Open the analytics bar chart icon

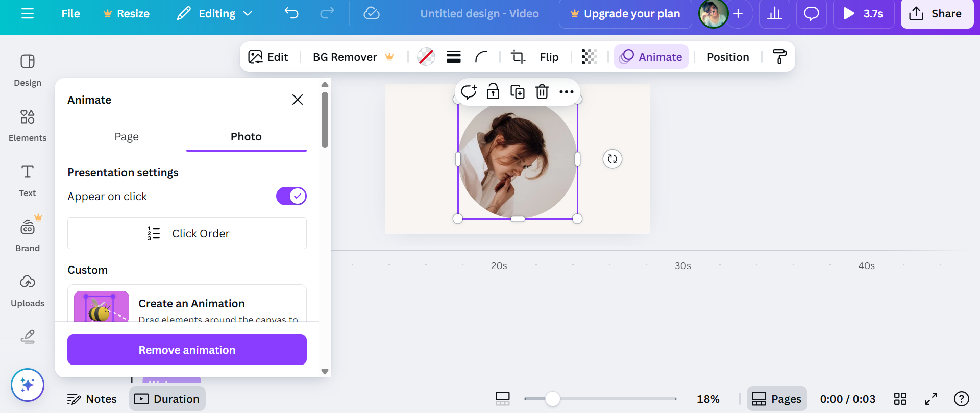[775, 14]
